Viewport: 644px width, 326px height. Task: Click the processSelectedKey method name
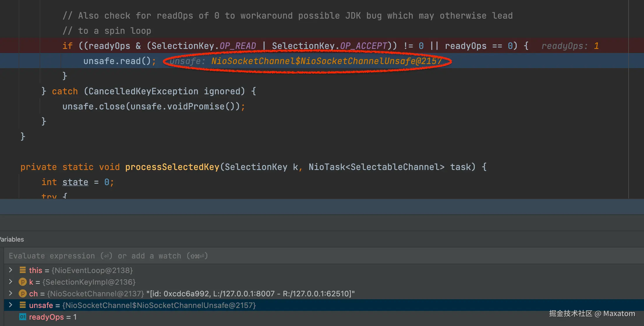pos(172,167)
